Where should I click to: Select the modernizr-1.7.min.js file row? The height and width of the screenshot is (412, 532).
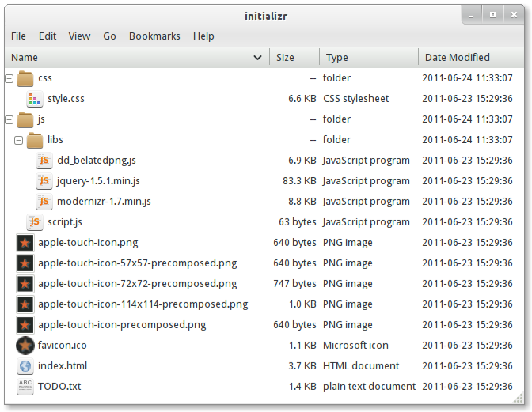[104, 202]
